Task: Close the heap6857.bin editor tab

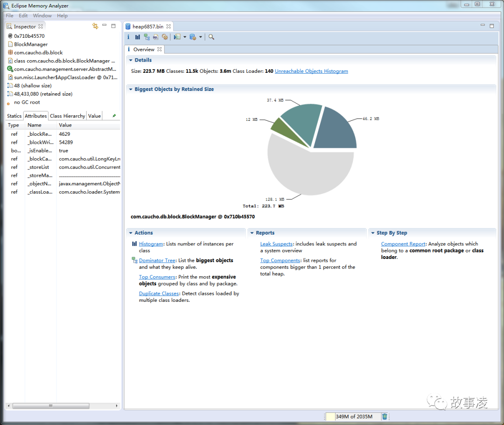Action: coord(168,26)
